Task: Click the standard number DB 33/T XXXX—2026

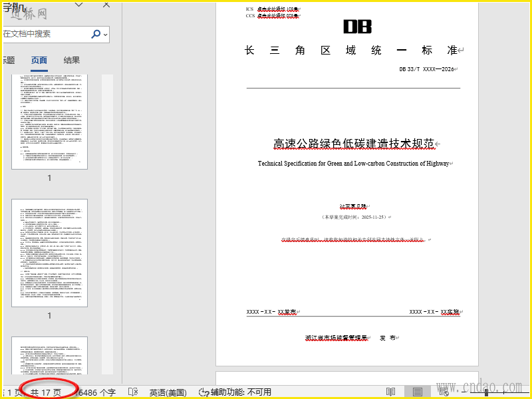Action: point(426,69)
